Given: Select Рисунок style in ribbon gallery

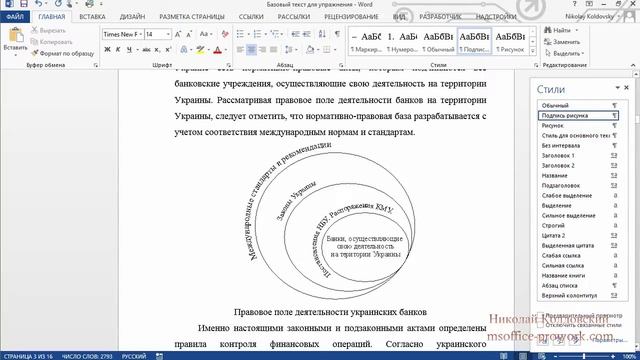Looking at the screenshot, I should (x=510, y=42).
